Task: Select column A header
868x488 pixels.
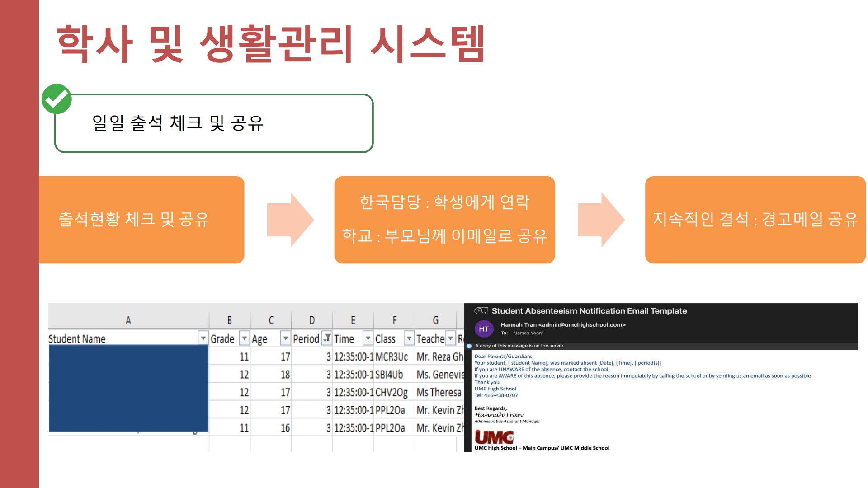Action: click(128, 320)
